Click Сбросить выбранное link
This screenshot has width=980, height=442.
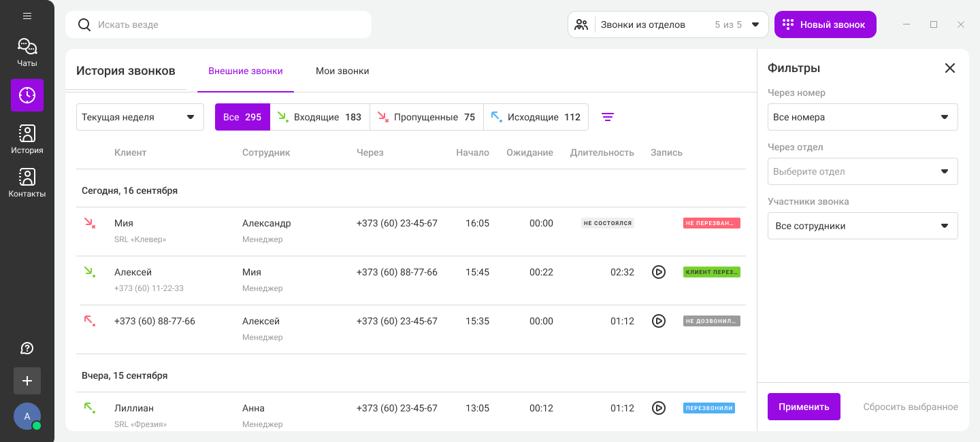910,407
